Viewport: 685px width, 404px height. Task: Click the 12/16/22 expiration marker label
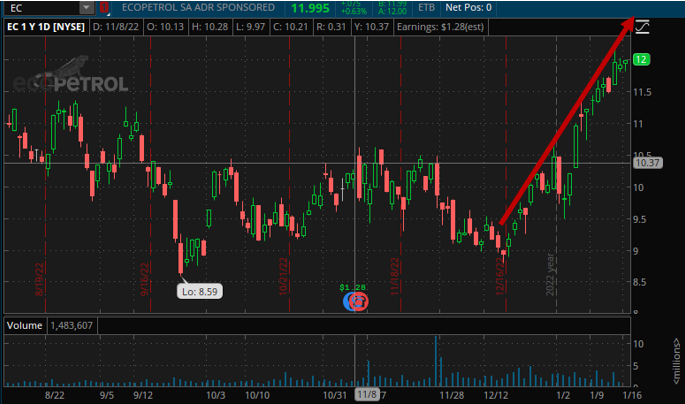[x=500, y=276]
